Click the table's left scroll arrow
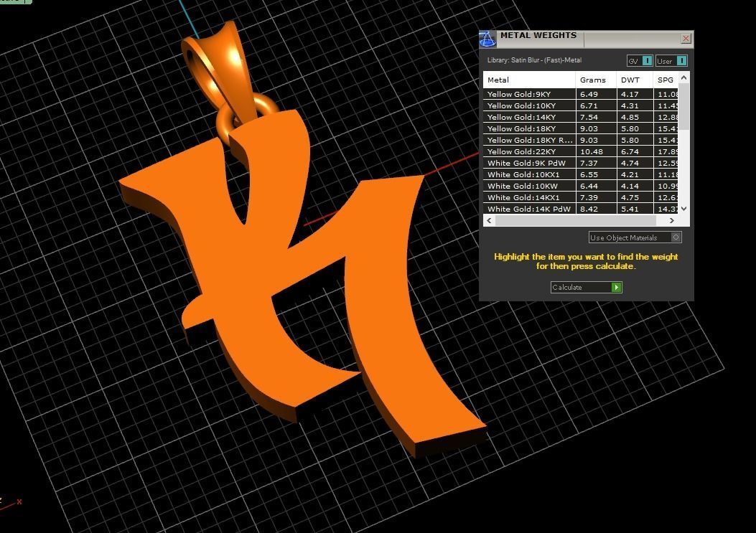756x533 pixels. [490, 220]
